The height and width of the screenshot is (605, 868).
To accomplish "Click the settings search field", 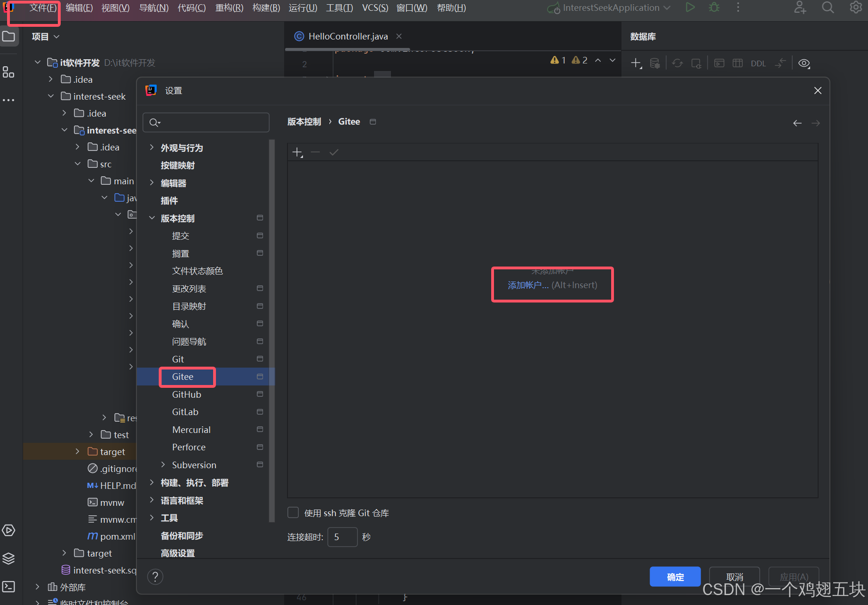I will (206, 122).
